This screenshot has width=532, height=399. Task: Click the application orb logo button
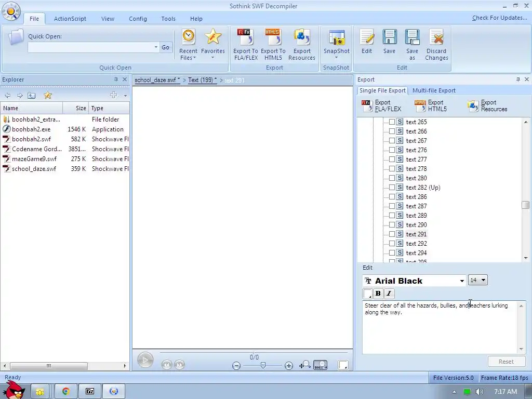(x=11, y=12)
